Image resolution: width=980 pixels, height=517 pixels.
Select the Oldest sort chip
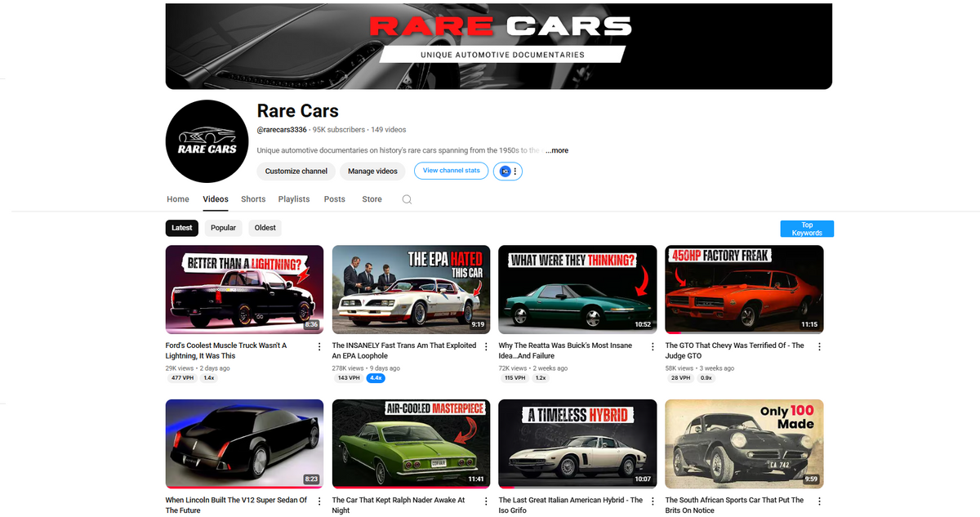coord(265,228)
